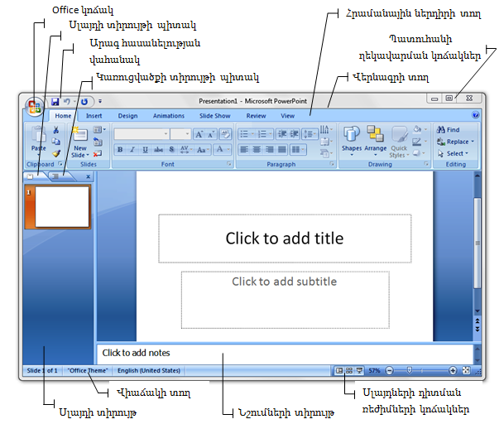Toggle Strikethrough formatting

[x=158, y=150]
